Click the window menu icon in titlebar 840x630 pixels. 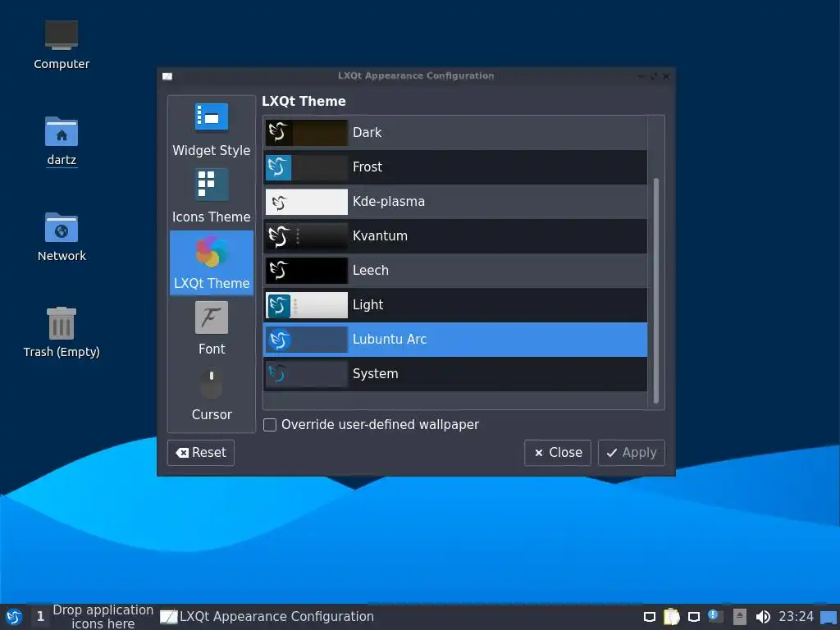(167, 76)
